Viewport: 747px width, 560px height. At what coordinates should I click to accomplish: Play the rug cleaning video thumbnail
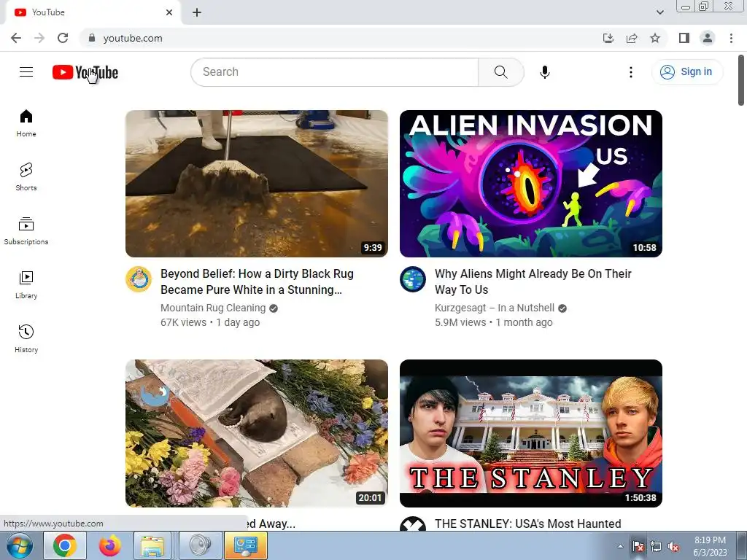[x=257, y=184]
